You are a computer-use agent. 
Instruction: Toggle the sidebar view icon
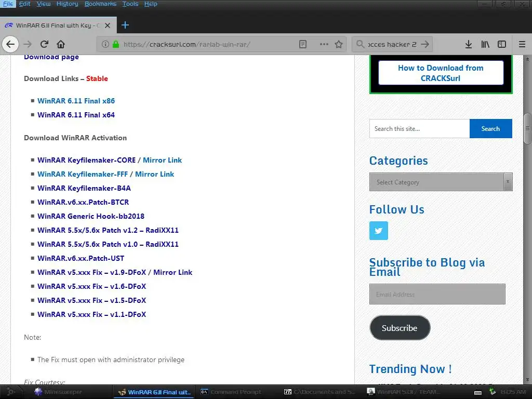tap(502, 44)
